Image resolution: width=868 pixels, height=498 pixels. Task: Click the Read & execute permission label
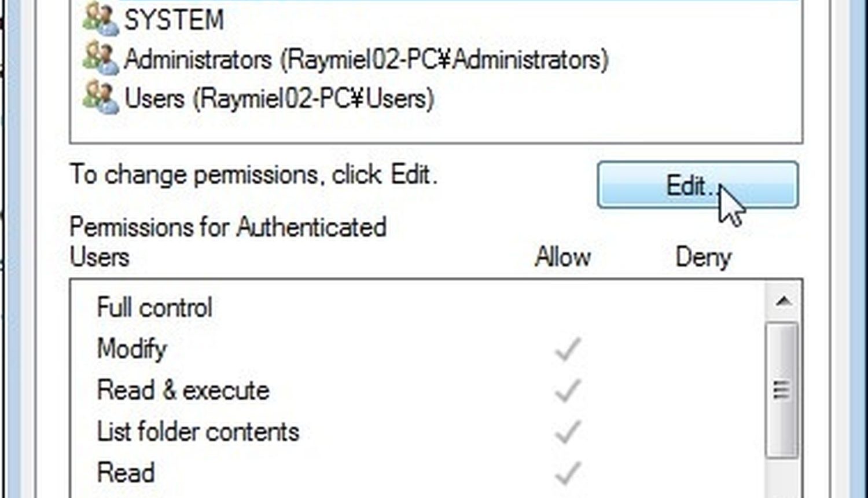(183, 390)
